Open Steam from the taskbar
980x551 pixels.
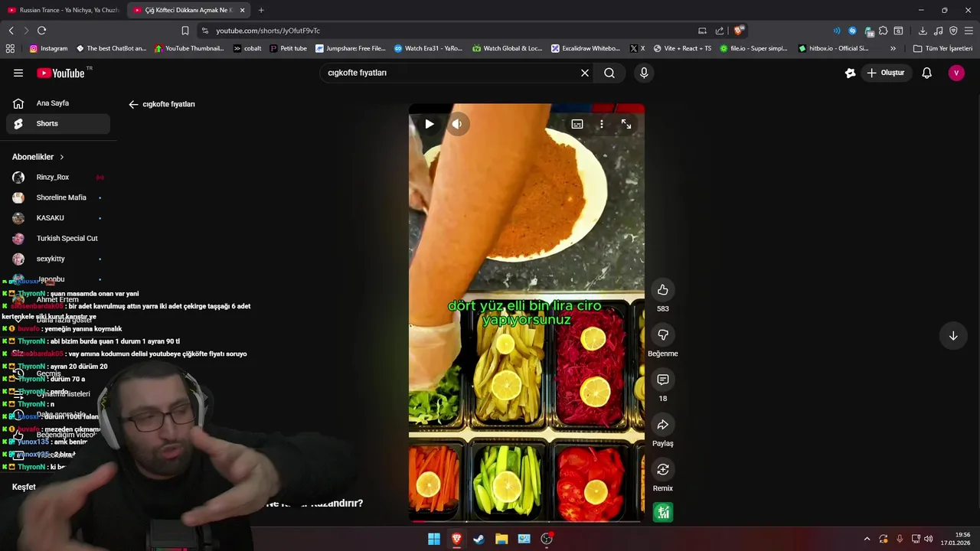[x=479, y=539]
